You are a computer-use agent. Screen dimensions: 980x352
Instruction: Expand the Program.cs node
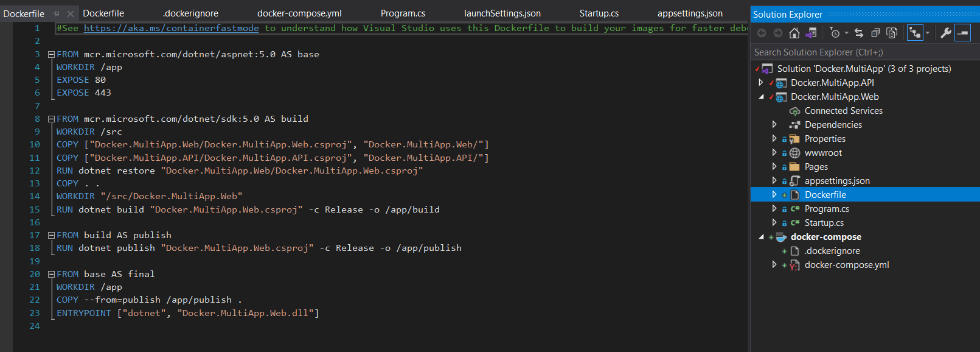click(774, 208)
